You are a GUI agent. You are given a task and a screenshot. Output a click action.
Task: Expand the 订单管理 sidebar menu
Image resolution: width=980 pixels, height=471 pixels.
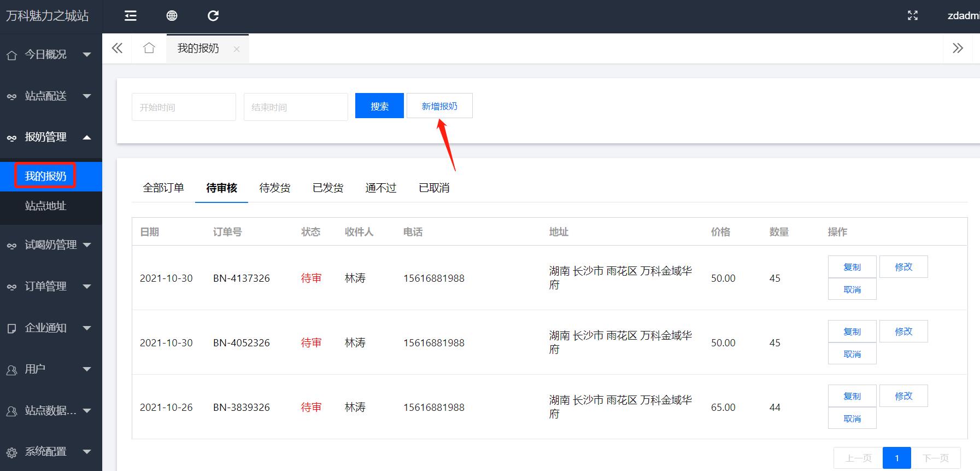50,287
